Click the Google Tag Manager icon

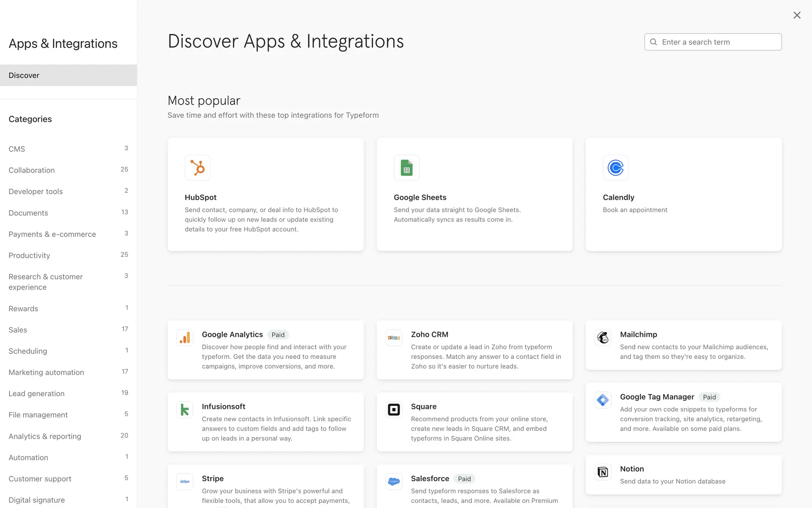pyautogui.click(x=603, y=400)
